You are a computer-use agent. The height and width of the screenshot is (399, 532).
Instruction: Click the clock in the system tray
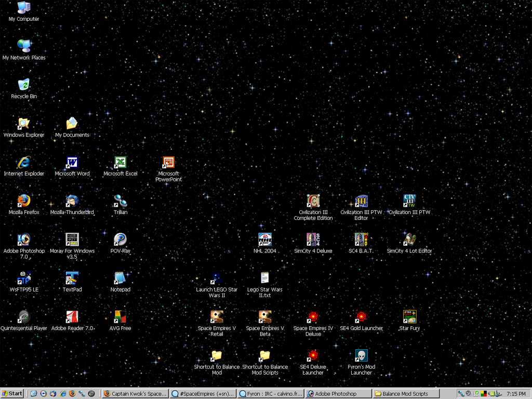tap(516, 394)
